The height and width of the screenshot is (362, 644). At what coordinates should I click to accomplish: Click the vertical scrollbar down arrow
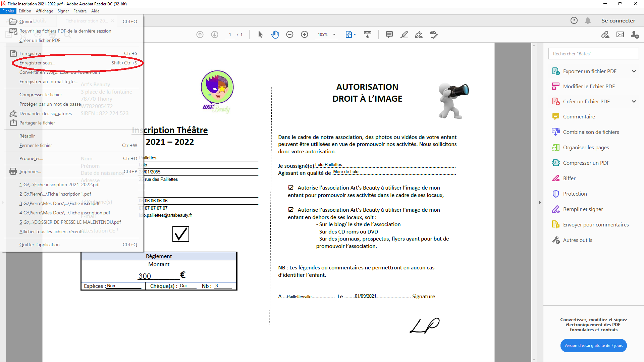point(534,359)
